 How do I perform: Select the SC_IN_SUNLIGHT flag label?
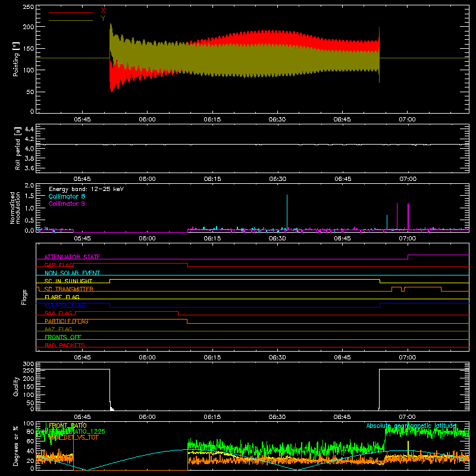click(68, 281)
